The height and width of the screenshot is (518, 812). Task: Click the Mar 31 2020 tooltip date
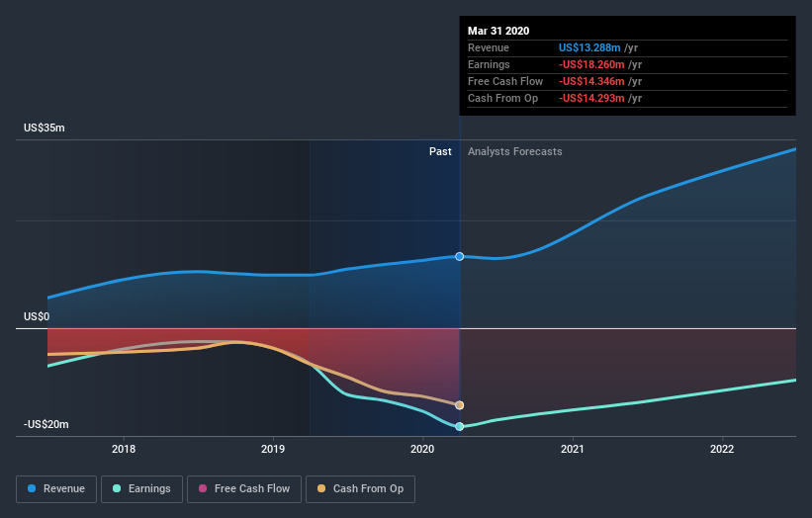[498, 31]
